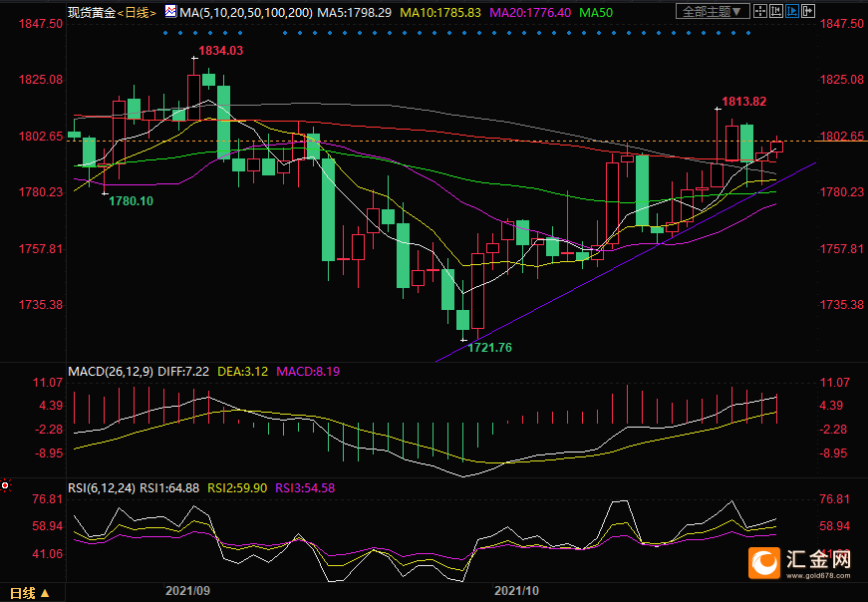This screenshot has height=602, width=868.
Task: Click the scroll-to-start chart icon
Action: (776, 11)
